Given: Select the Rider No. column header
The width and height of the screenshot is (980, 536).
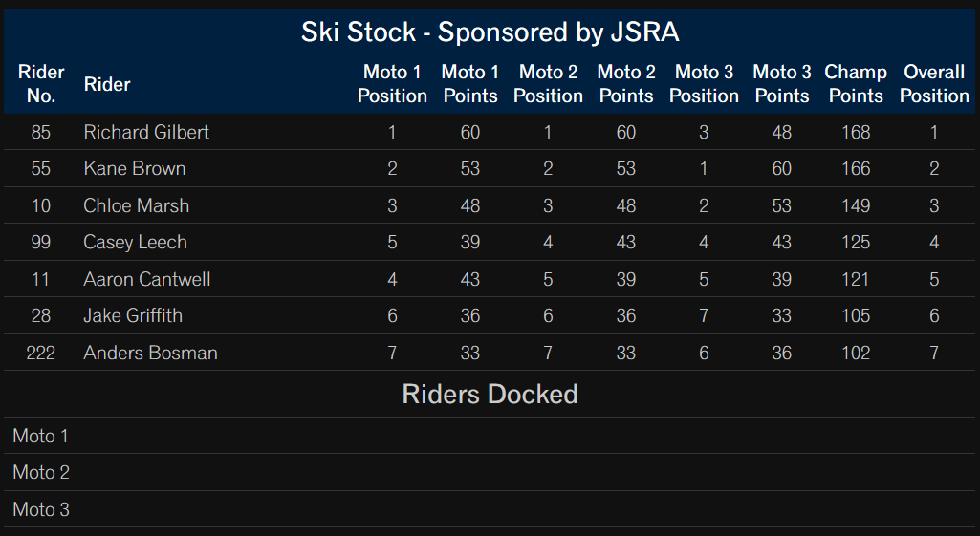Looking at the screenshot, I should pyautogui.click(x=41, y=84).
